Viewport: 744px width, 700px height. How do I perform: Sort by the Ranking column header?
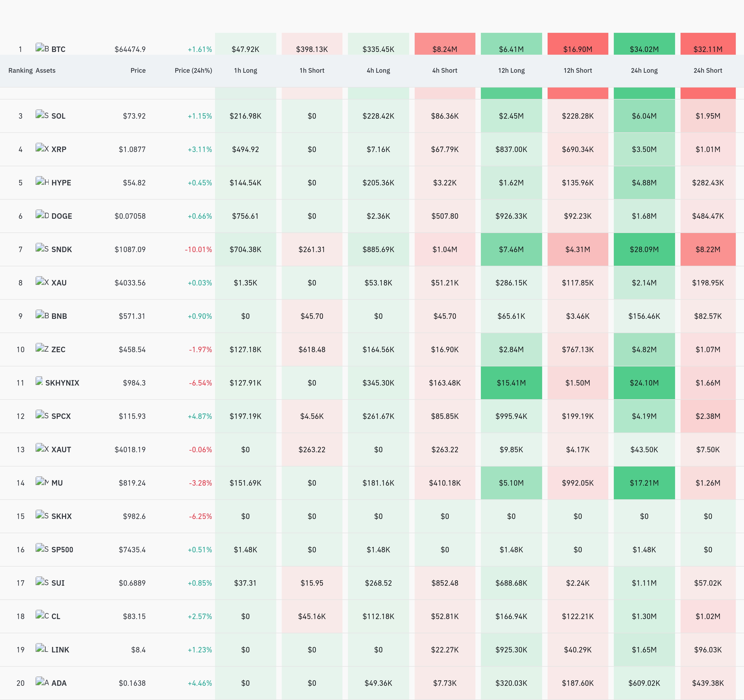[x=21, y=70]
